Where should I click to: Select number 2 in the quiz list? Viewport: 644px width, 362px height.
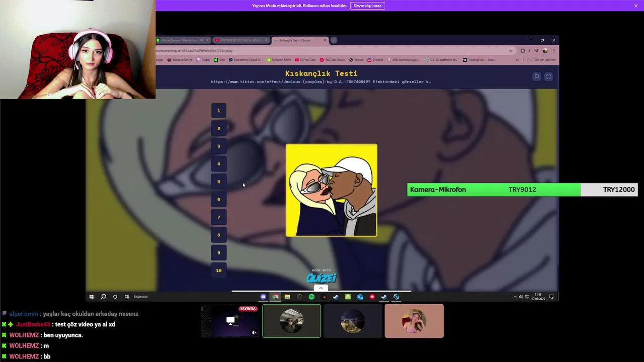(x=218, y=128)
